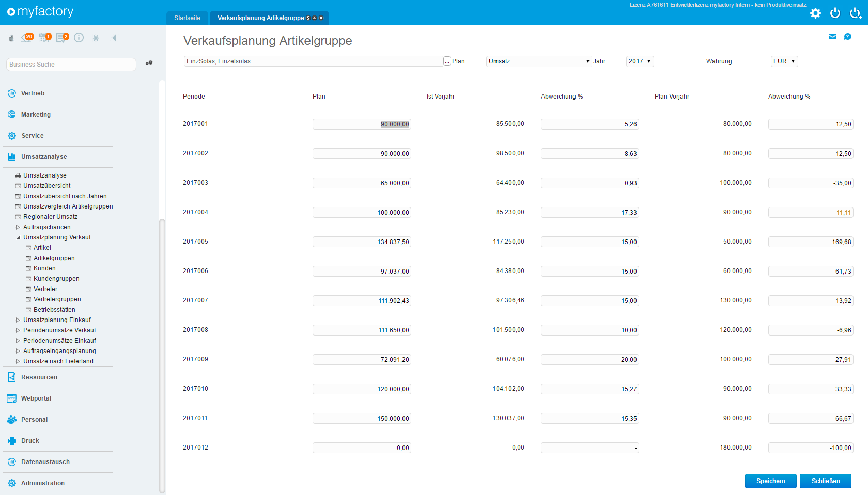Expand the Umsatzplanung Einkauf tree node

pyautogui.click(x=18, y=320)
